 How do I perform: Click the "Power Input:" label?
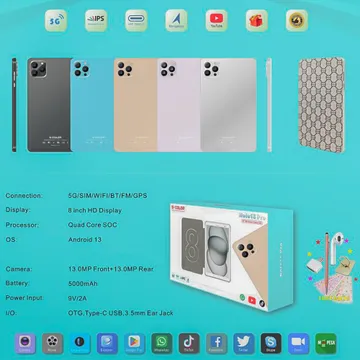25,298
